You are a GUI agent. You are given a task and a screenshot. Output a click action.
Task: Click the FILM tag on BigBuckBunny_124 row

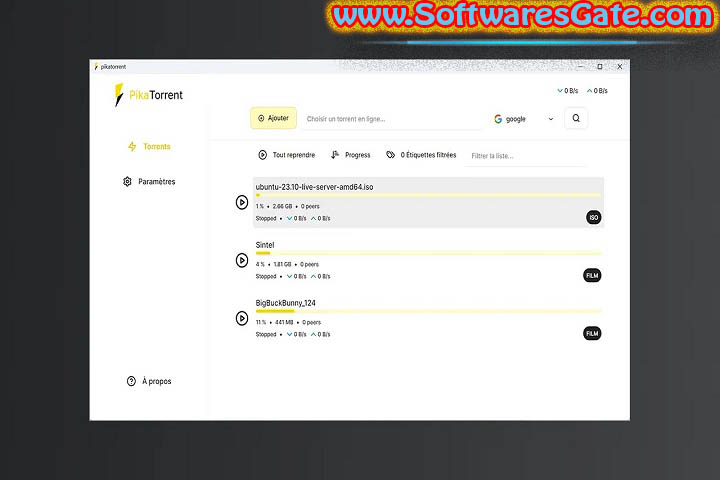[592, 333]
